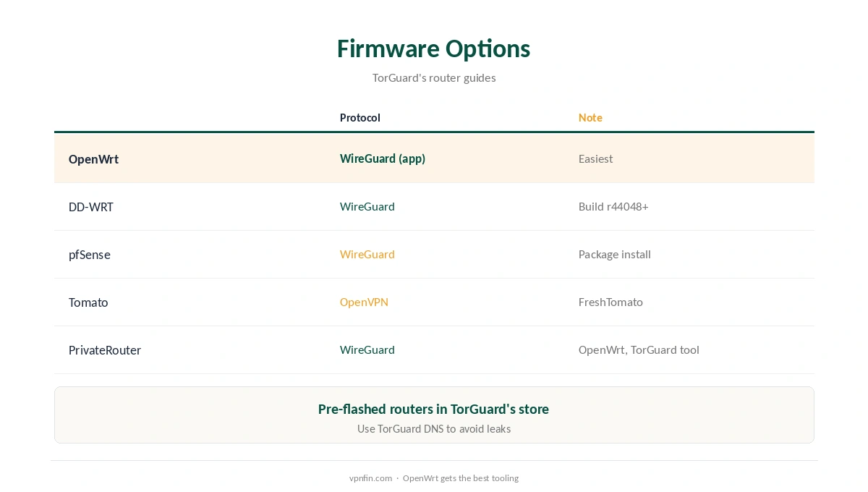Select the Tomato row label
The image size is (868, 492).
tap(88, 302)
